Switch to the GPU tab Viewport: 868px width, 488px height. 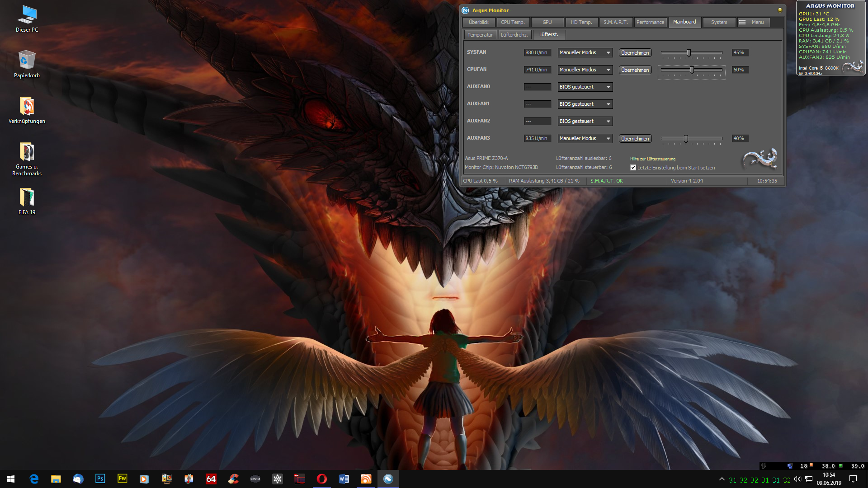click(x=547, y=22)
